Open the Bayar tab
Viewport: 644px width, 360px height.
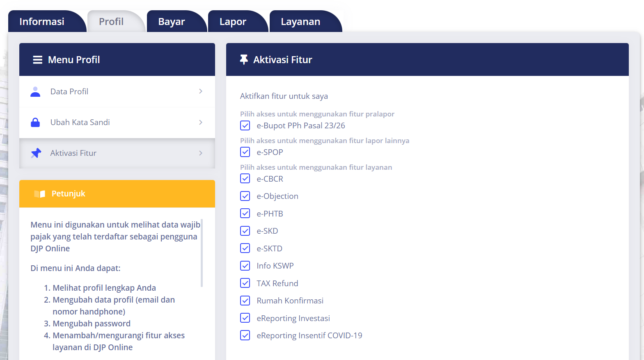tap(172, 22)
